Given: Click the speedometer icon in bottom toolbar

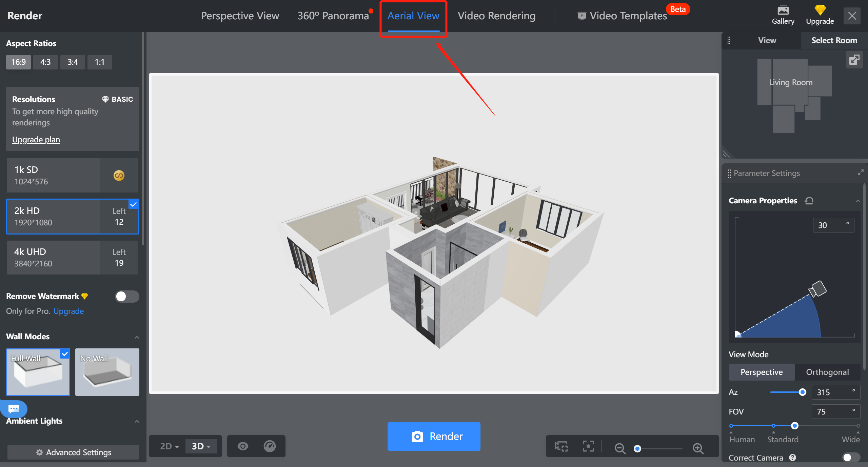Looking at the screenshot, I should tap(270, 446).
